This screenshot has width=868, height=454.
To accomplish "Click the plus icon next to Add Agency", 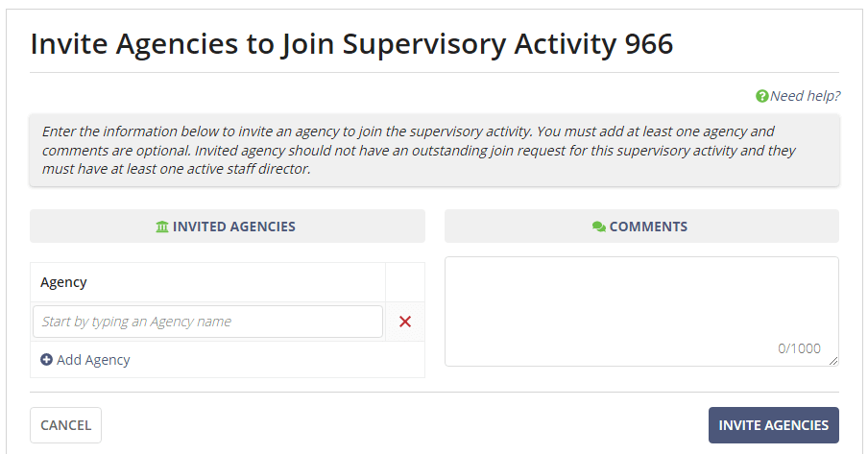I will click(x=47, y=360).
